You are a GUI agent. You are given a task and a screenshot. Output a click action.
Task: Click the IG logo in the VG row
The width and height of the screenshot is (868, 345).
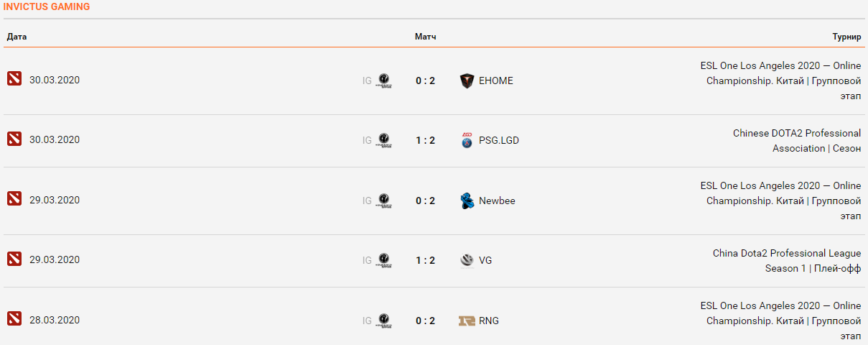384,260
